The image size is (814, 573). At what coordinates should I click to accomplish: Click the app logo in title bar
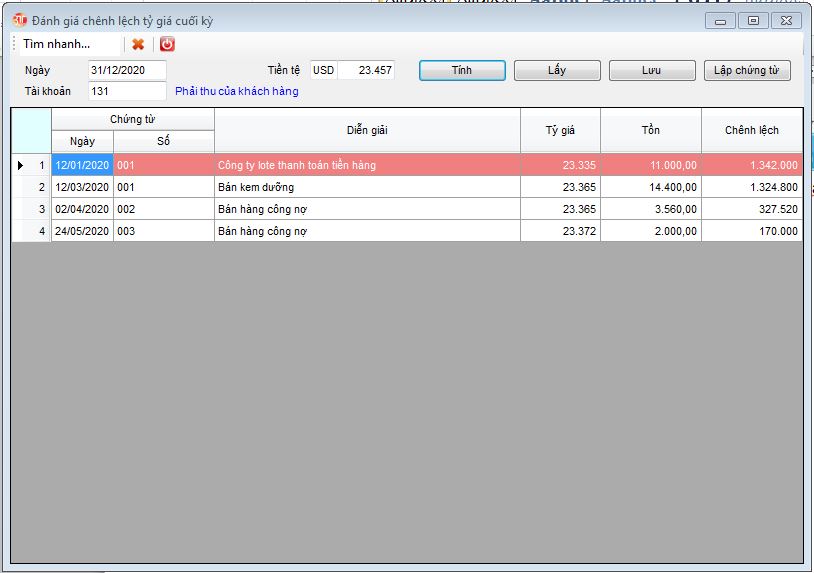tap(20, 20)
